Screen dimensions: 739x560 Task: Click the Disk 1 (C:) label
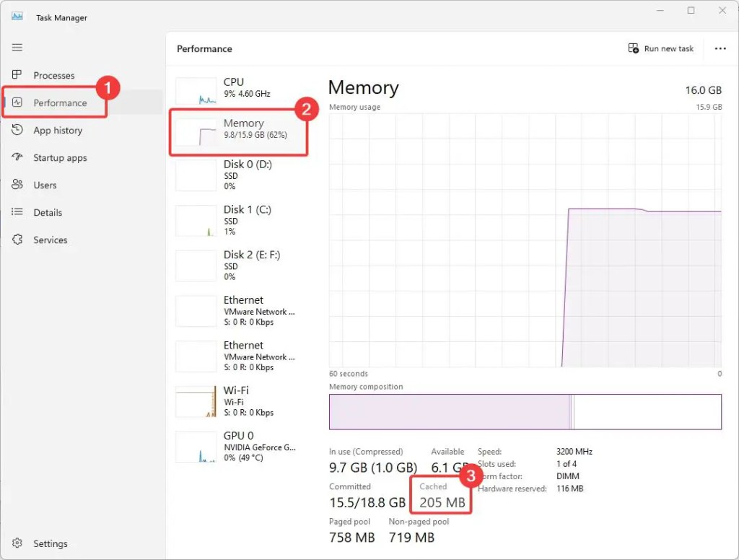click(x=248, y=209)
